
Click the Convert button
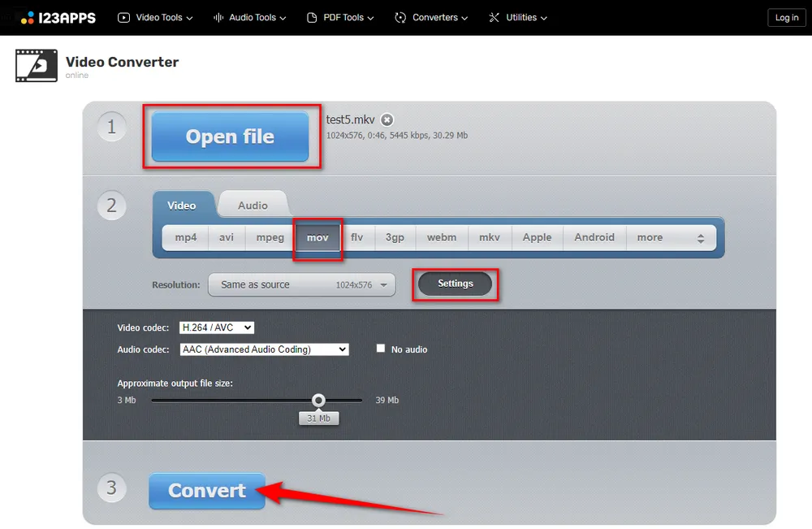tap(206, 490)
